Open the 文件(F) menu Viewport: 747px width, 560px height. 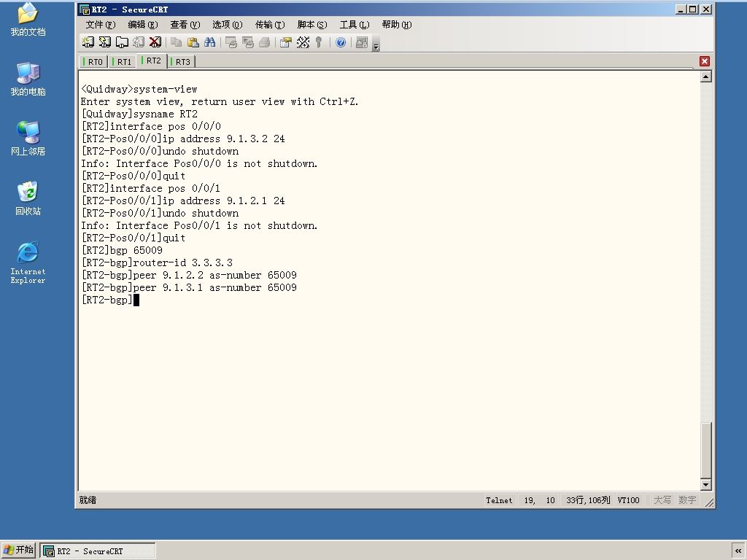point(101,24)
